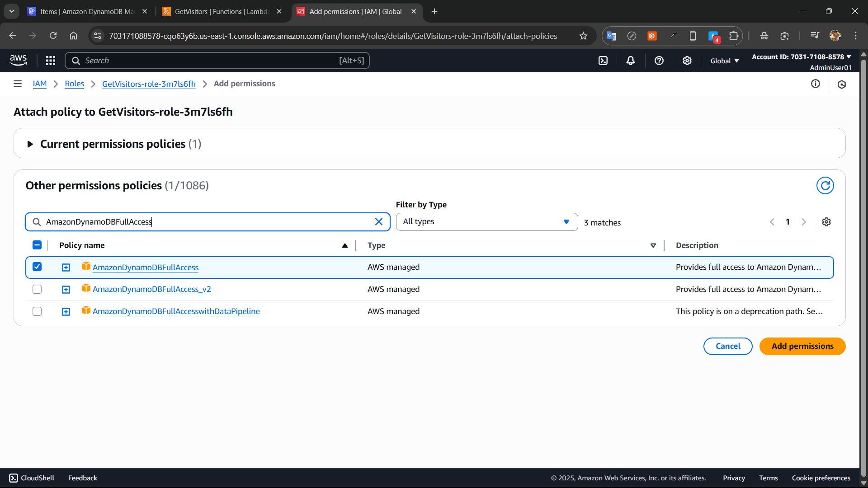Select the Add permissions IAM tab

[356, 11]
